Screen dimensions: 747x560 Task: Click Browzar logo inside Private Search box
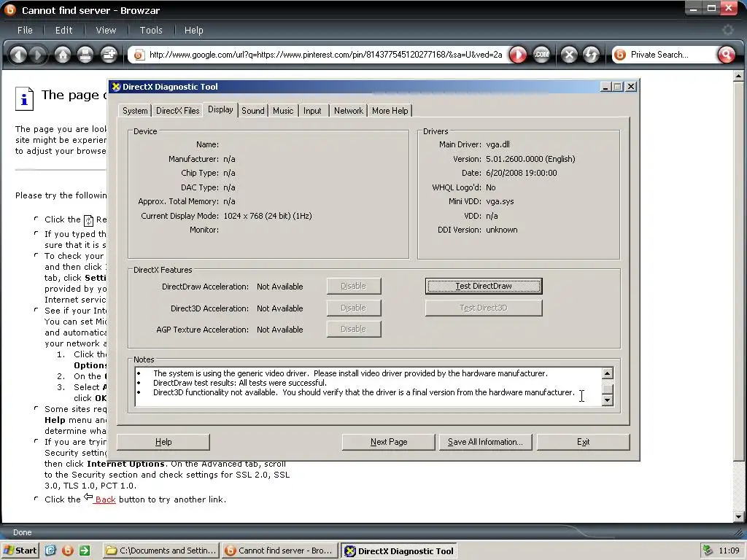pyautogui.click(x=620, y=55)
